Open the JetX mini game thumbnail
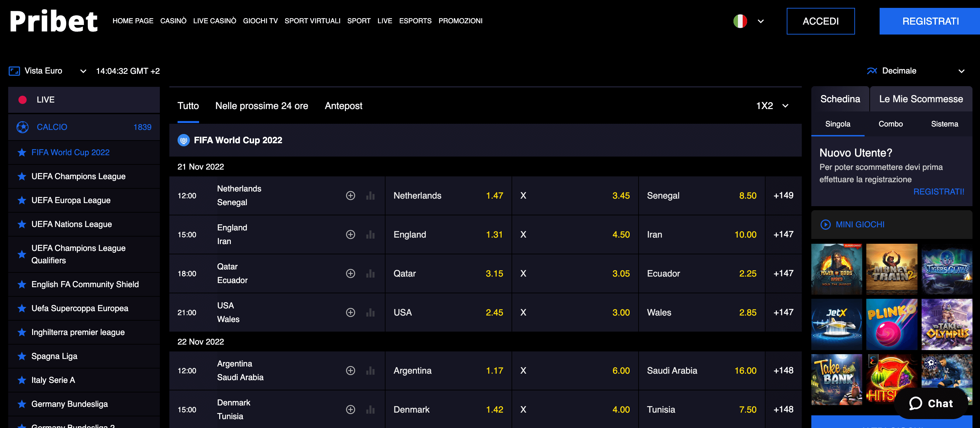This screenshot has width=980, height=428. 837,324
